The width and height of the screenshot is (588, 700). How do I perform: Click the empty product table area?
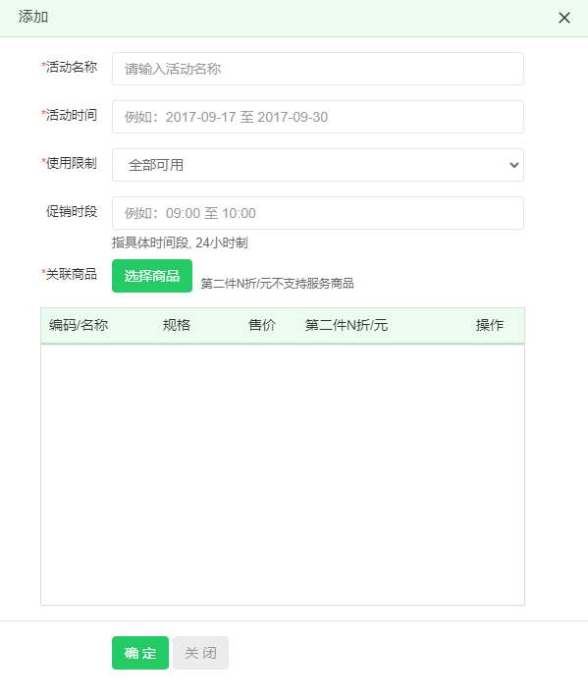283,474
